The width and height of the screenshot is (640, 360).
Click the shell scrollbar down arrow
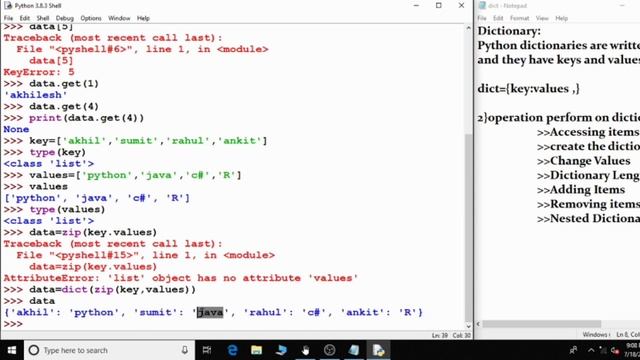click(468, 326)
